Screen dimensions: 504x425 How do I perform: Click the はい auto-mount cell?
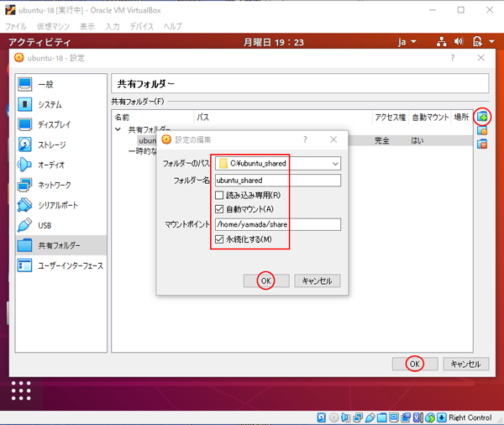point(417,140)
